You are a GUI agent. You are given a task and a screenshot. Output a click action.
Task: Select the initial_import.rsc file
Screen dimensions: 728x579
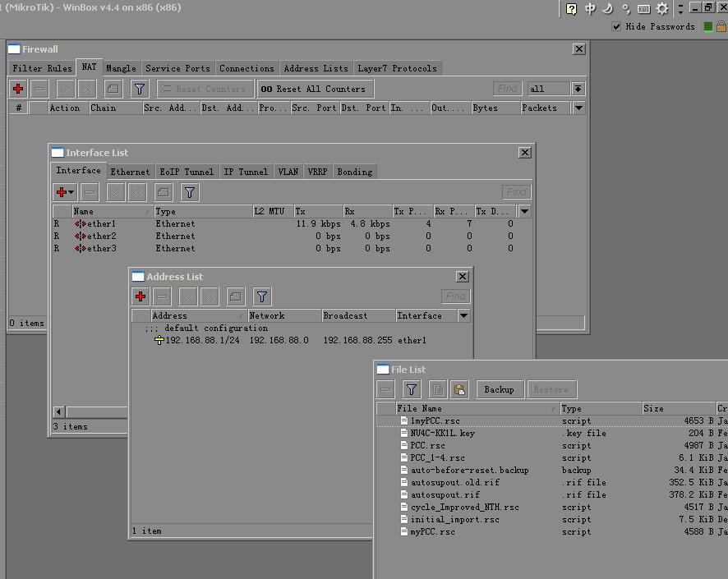(x=551, y=520)
